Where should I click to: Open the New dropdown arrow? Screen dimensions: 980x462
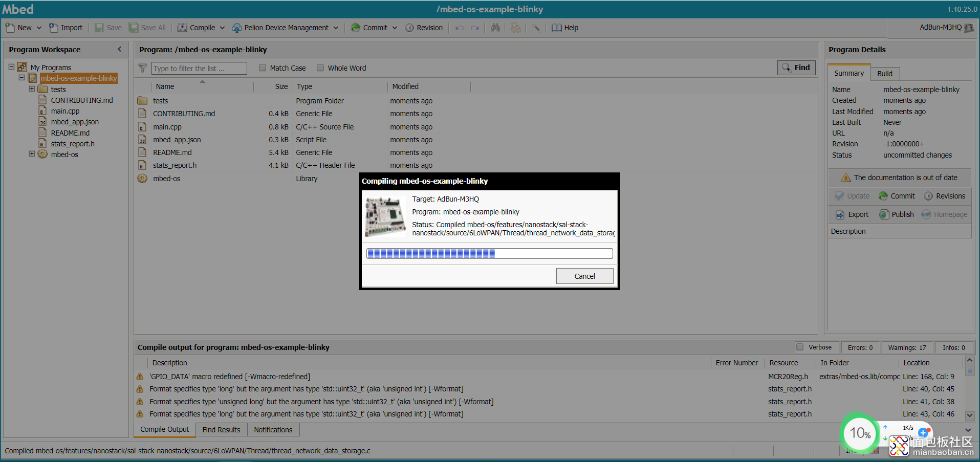click(39, 28)
